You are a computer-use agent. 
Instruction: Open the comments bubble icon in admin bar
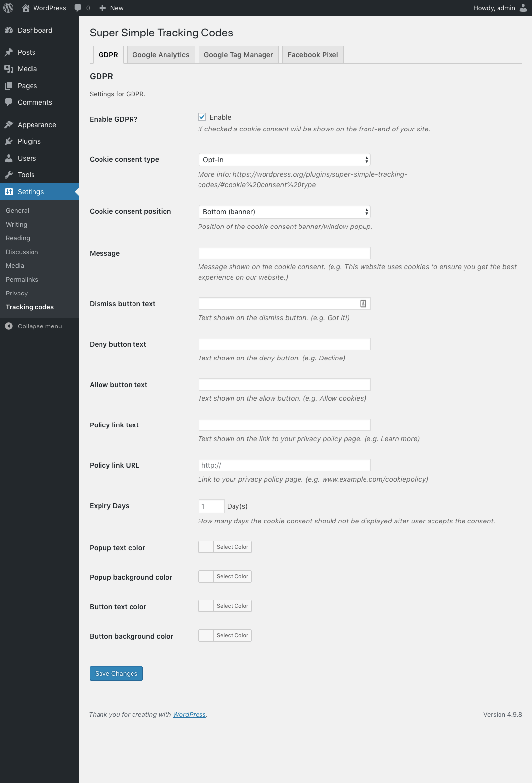click(x=78, y=8)
